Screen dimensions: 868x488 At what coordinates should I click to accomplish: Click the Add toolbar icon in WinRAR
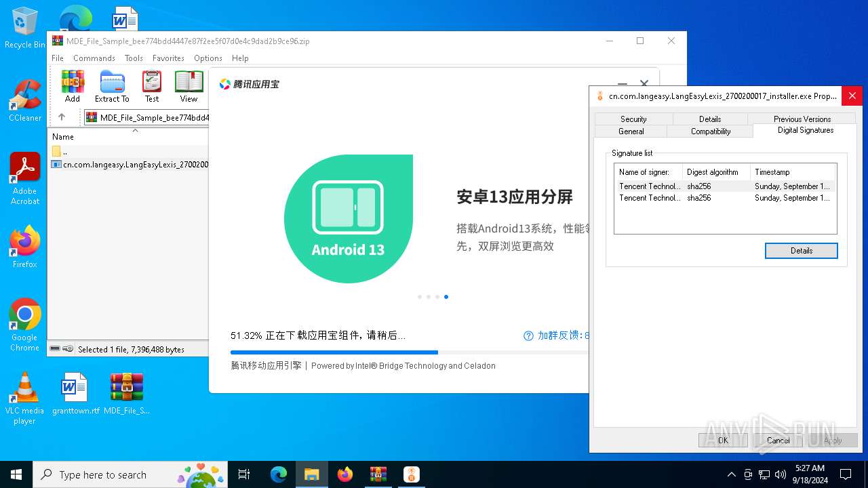[73, 86]
